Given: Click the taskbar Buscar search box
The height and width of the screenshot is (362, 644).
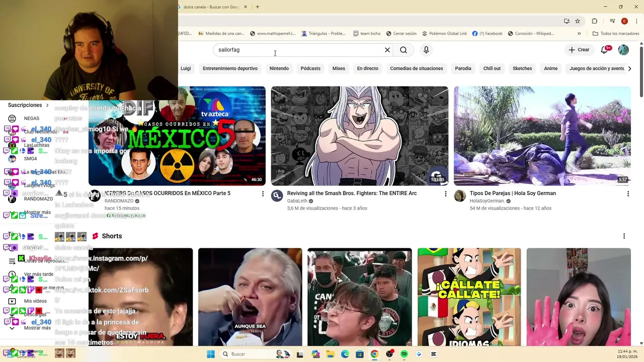Looking at the screenshot, I should pyautogui.click(x=255, y=354).
